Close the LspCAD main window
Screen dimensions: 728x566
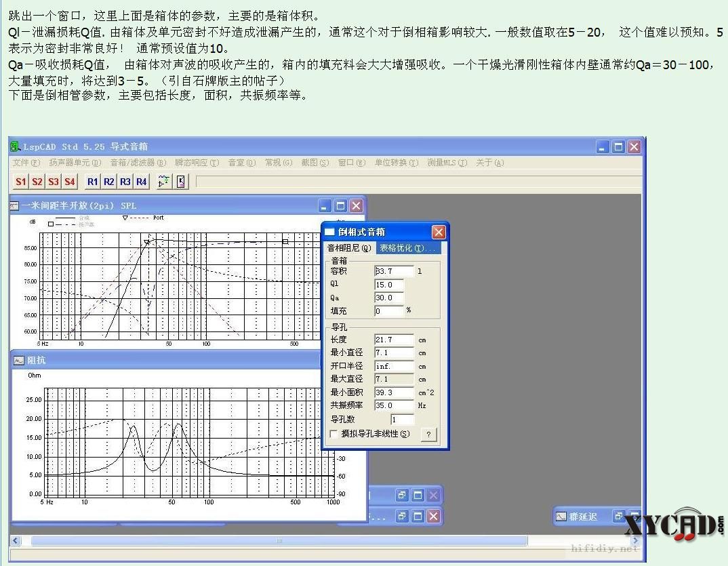634,147
